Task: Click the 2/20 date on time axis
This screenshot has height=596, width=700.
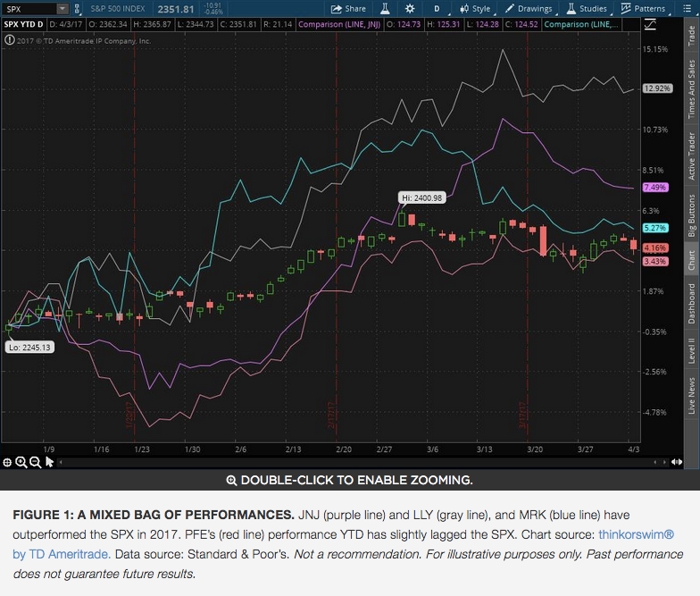Action: tap(343, 449)
